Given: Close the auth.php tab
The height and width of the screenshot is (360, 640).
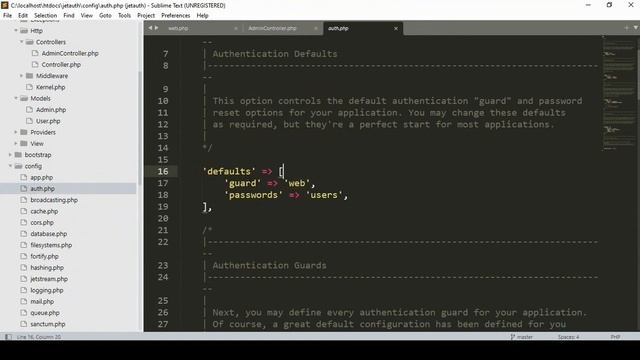Looking at the screenshot, I should (x=396, y=28).
